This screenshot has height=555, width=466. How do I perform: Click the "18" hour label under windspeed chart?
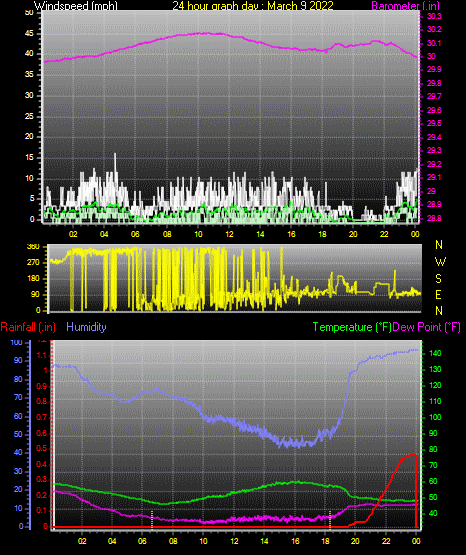322,234
